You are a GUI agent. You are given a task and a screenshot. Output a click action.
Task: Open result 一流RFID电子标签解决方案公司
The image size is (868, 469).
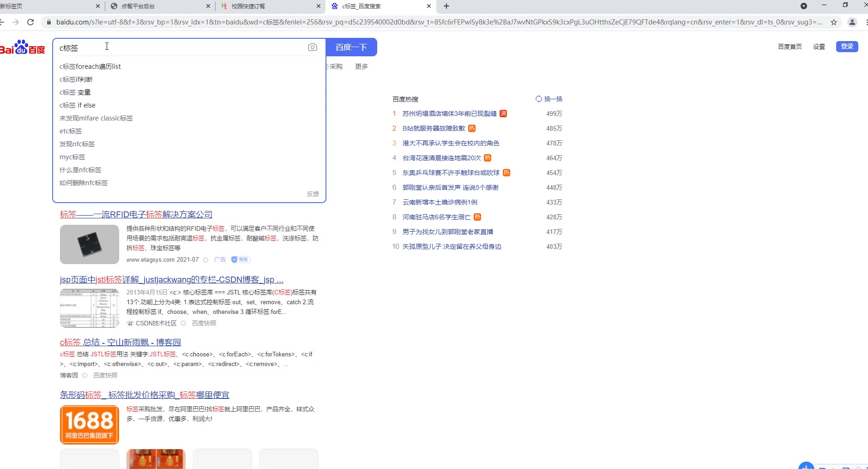coord(136,215)
